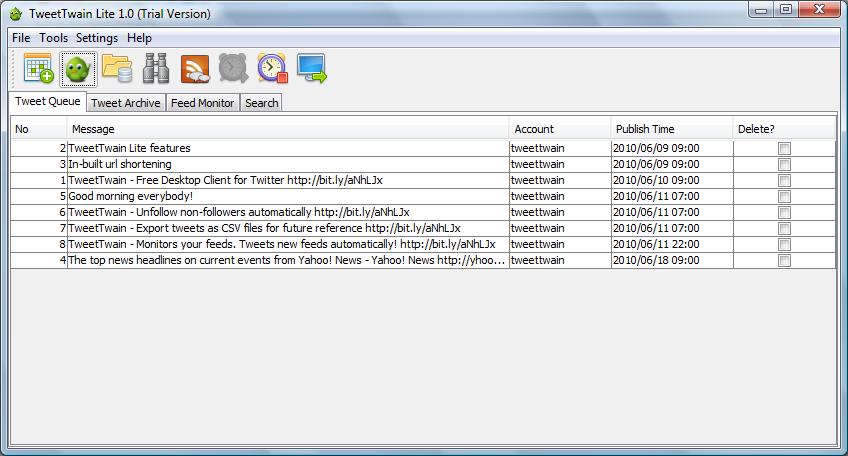Screen dimensions: 848x456
Task: Check Delete box for 'In-built url shortening' row
Action: [x=784, y=164]
